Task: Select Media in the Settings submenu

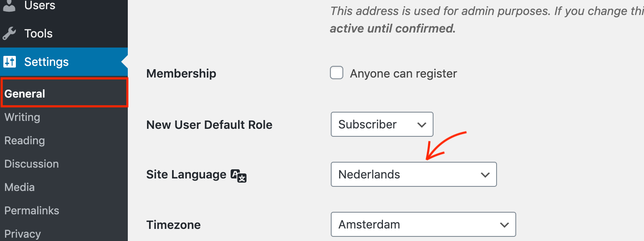Action: [20, 187]
